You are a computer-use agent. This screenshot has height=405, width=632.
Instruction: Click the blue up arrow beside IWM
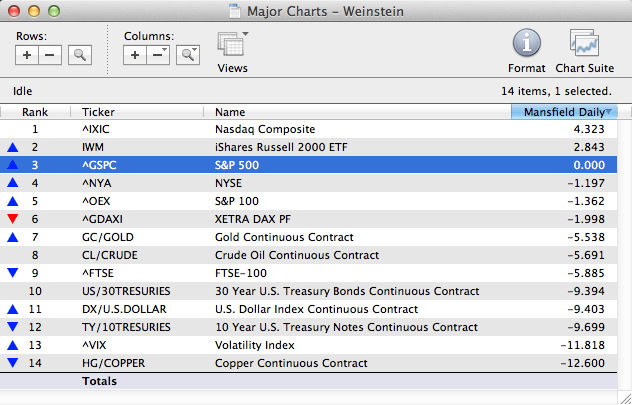pos(12,147)
